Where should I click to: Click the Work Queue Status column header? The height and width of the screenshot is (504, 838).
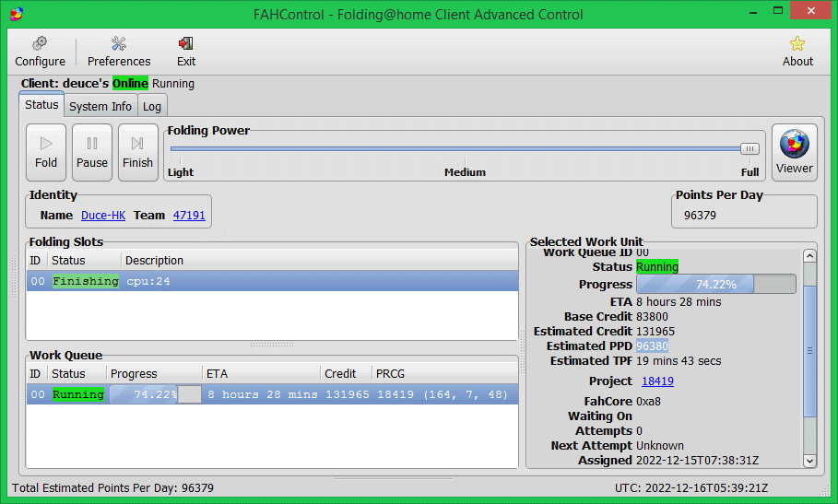(77, 374)
